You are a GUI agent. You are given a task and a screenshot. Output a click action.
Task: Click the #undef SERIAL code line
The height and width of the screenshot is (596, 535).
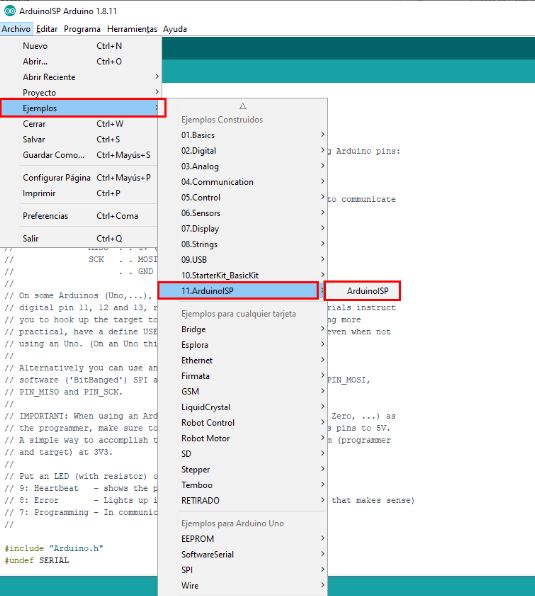pyautogui.click(x=36, y=560)
